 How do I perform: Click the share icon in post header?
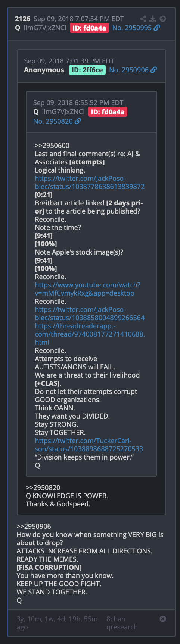pyautogui.click(x=143, y=19)
